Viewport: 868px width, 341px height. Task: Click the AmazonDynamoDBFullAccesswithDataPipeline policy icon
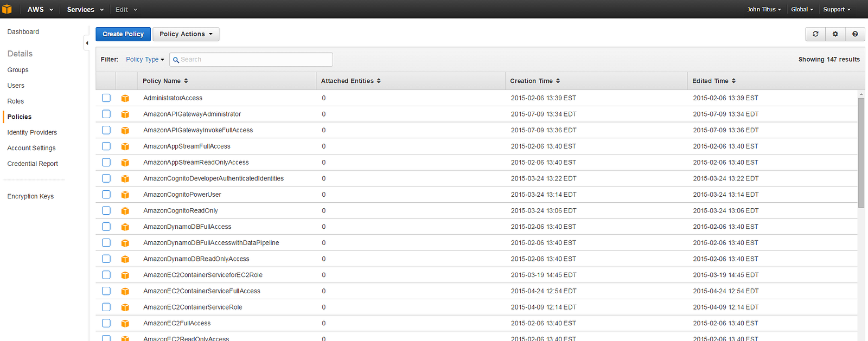pyautogui.click(x=125, y=243)
